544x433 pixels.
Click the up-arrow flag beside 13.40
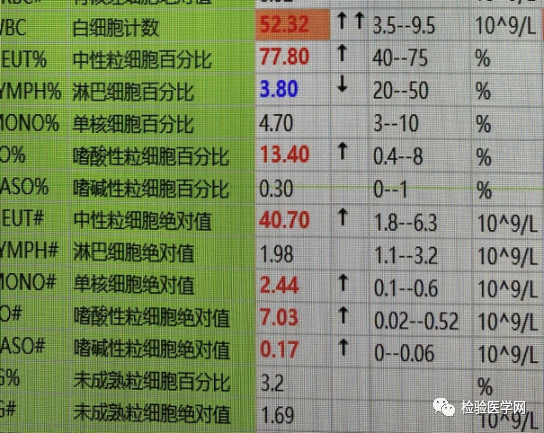click(343, 151)
